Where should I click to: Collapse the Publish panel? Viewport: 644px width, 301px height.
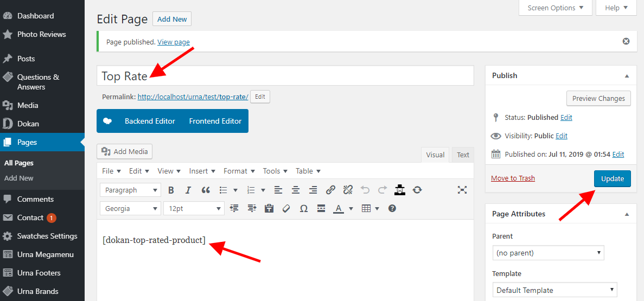click(627, 75)
